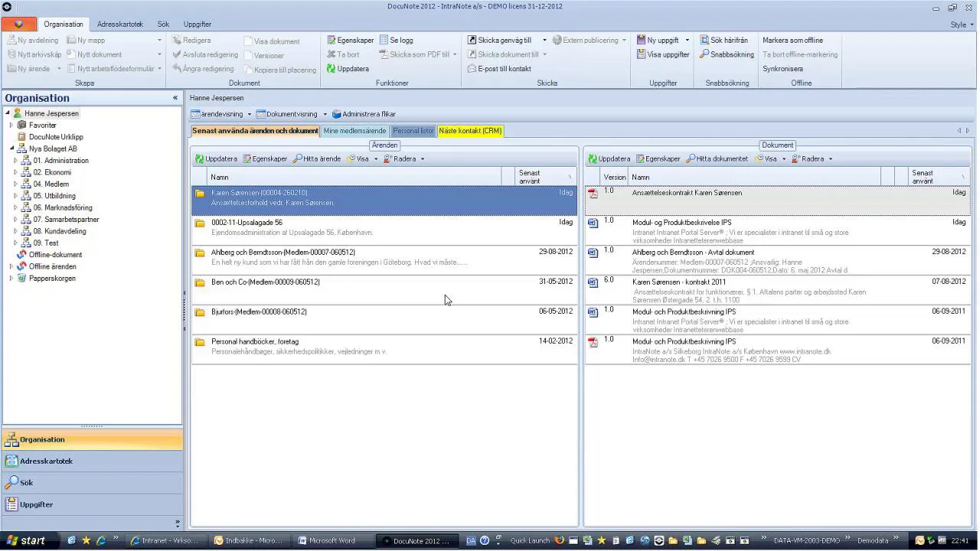Click Snabbsökning magnifier icon
Viewport: 980px width, 551px height.
tap(704, 54)
